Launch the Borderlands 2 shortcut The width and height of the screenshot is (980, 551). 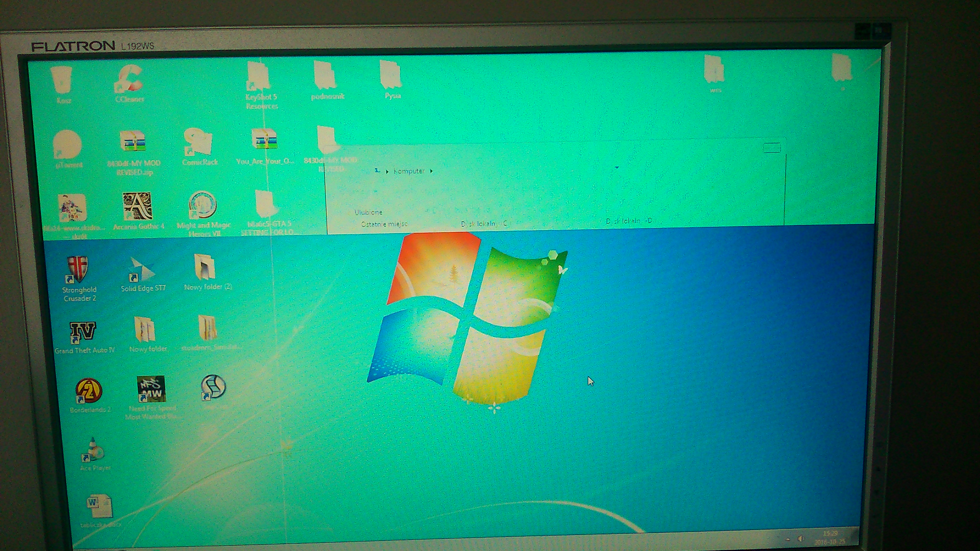[x=89, y=392]
